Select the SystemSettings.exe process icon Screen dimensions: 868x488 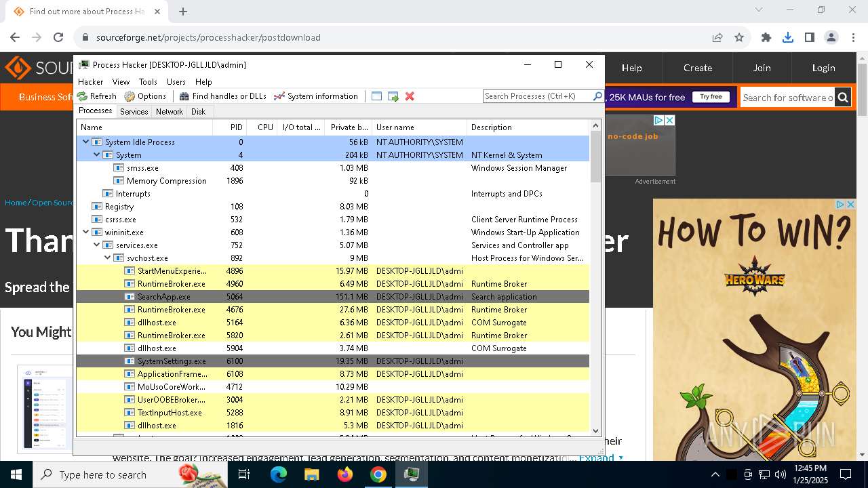[130, 361]
